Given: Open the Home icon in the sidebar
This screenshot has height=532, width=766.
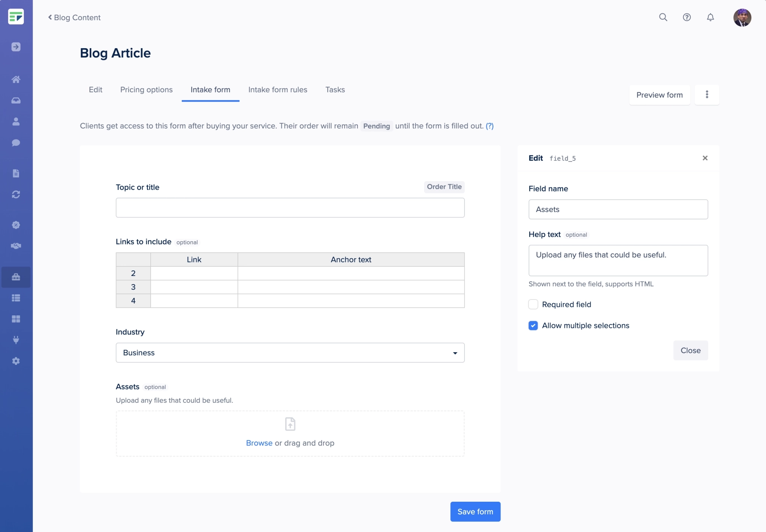Looking at the screenshot, I should tap(16, 79).
